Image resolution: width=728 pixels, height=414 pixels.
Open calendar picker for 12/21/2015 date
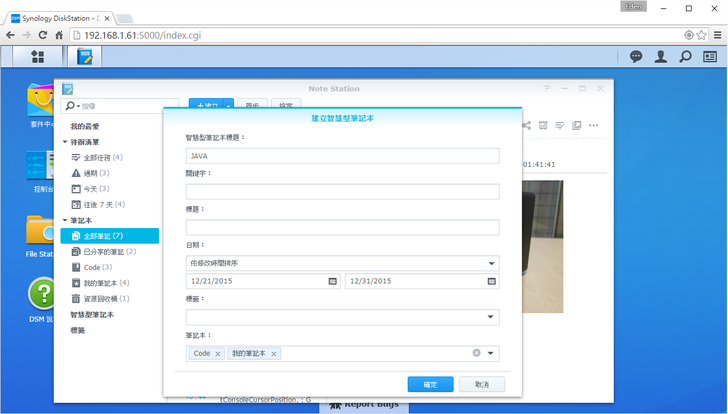pyautogui.click(x=332, y=281)
